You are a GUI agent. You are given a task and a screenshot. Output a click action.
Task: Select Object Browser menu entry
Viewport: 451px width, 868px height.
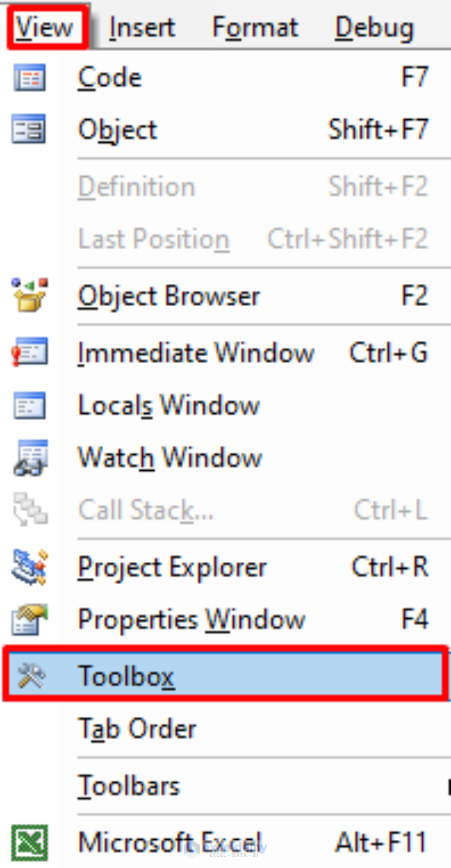click(x=169, y=295)
